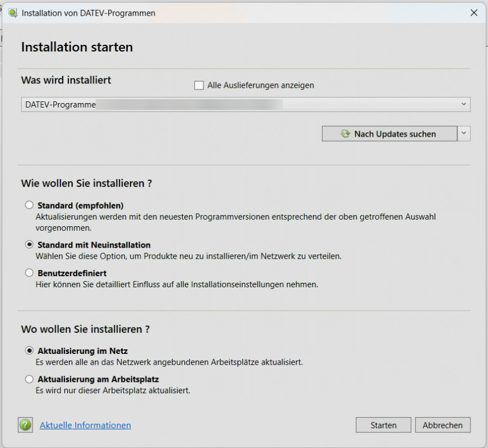488x448 pixels.
Task: Select 'Standard (empfohlen)' installation option
Action: point(29,206)
